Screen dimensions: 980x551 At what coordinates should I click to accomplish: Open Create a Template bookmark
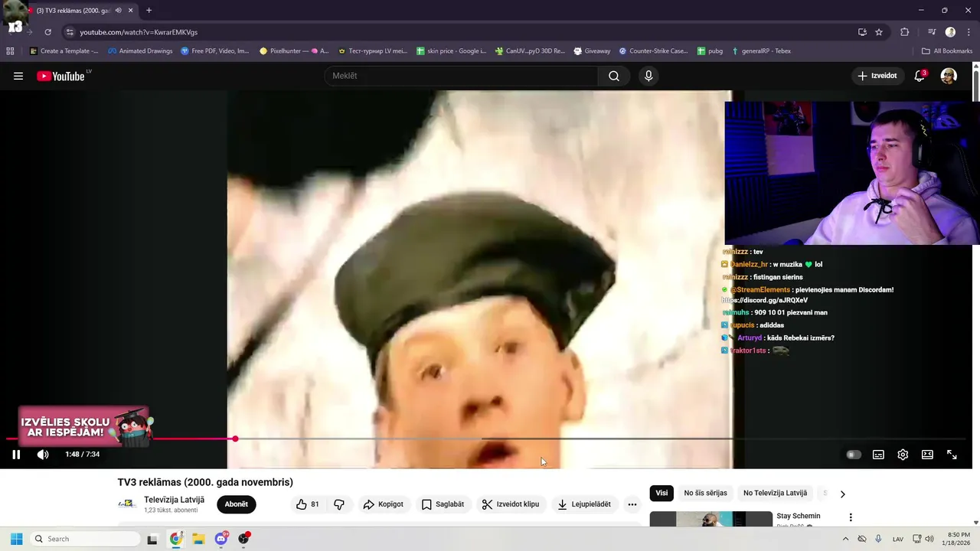point(64,51)
